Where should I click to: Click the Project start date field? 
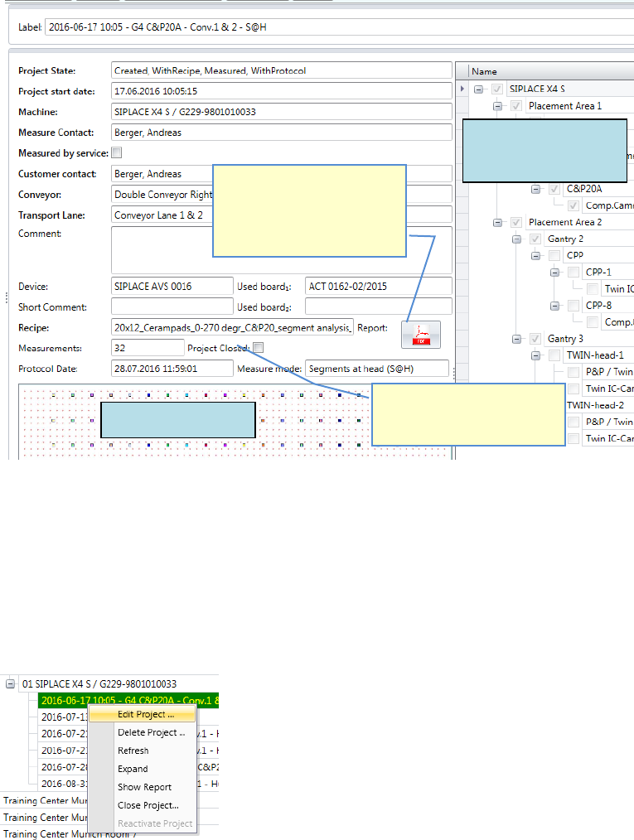pyautogui.click(x=281, y=91)
